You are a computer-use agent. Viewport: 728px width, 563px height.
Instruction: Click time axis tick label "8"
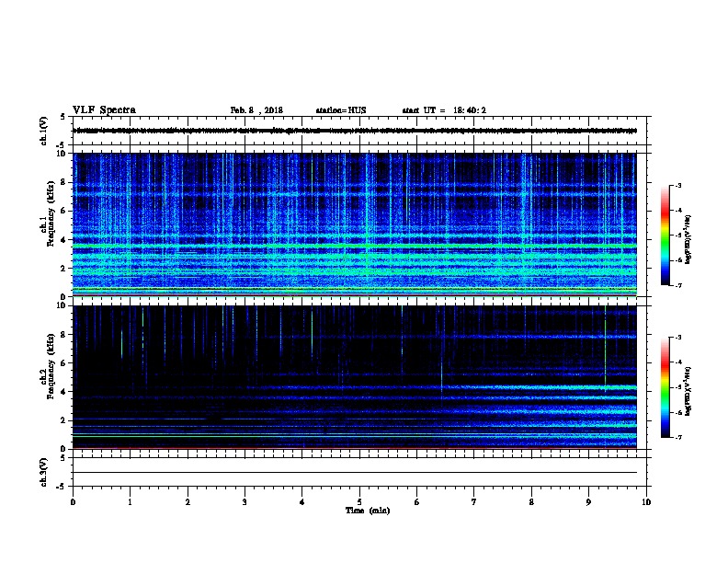[x=531, y=502]
